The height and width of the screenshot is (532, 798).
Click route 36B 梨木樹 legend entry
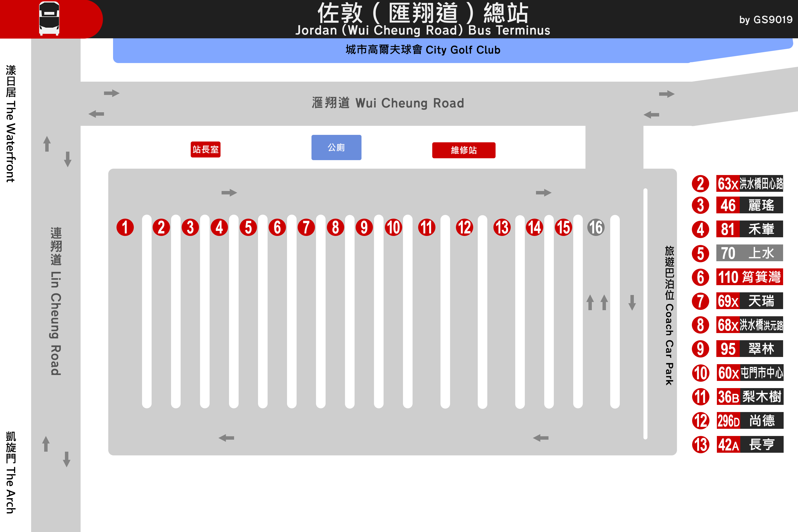[x=750, y=397]
